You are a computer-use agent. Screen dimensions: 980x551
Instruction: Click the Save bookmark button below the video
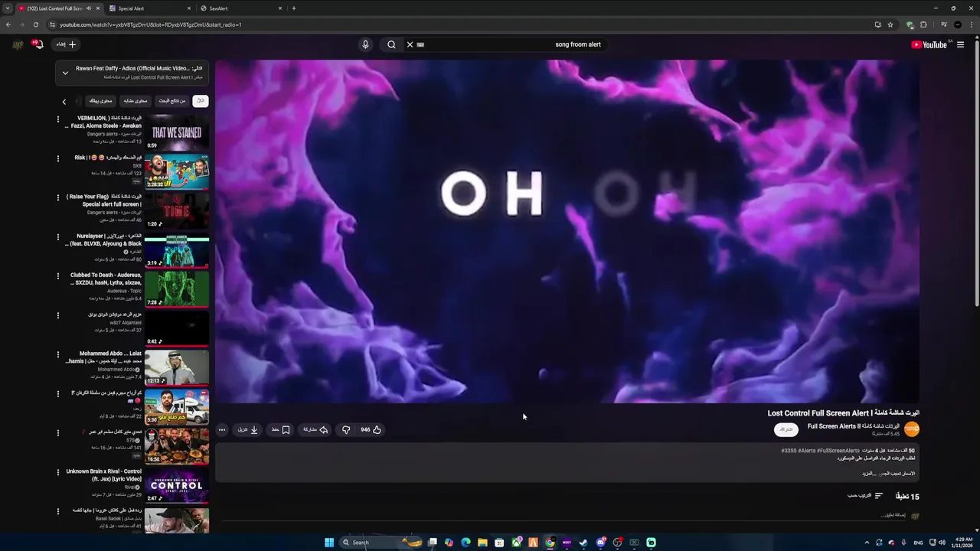pyautogui.click(x=280, y=430)
